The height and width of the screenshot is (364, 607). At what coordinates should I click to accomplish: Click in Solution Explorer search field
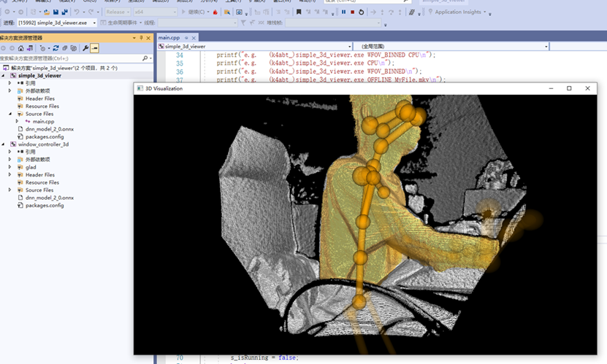click(x=71, y=58)
